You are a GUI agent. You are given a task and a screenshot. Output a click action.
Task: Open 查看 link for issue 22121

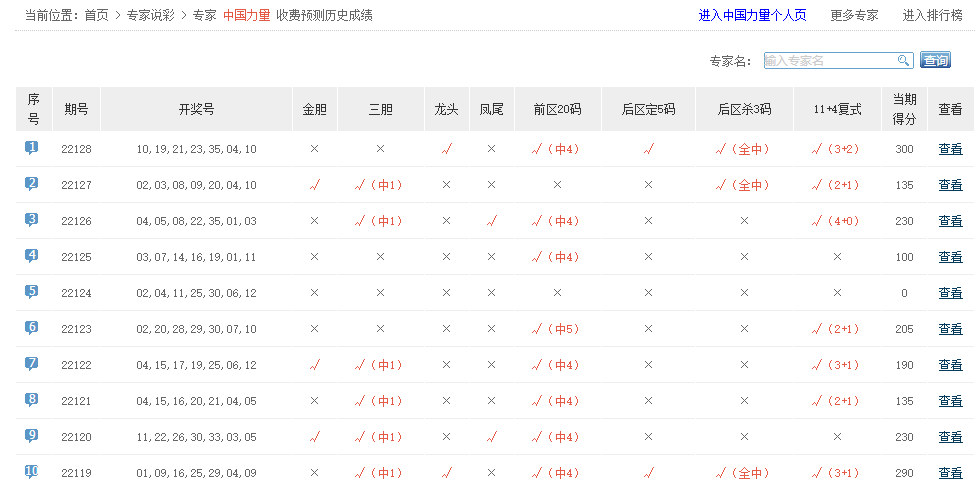point(950,401)
